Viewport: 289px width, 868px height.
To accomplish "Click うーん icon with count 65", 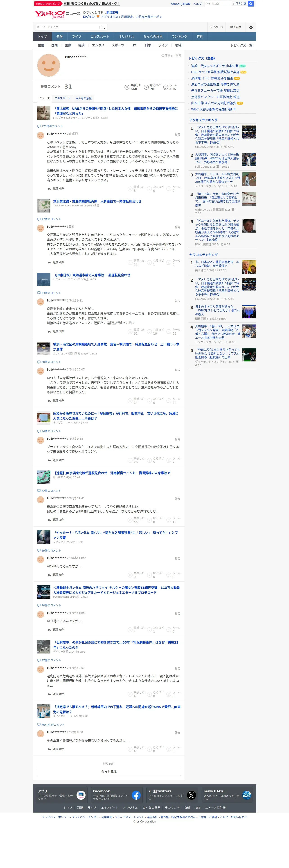I will [x=169, y=332].
